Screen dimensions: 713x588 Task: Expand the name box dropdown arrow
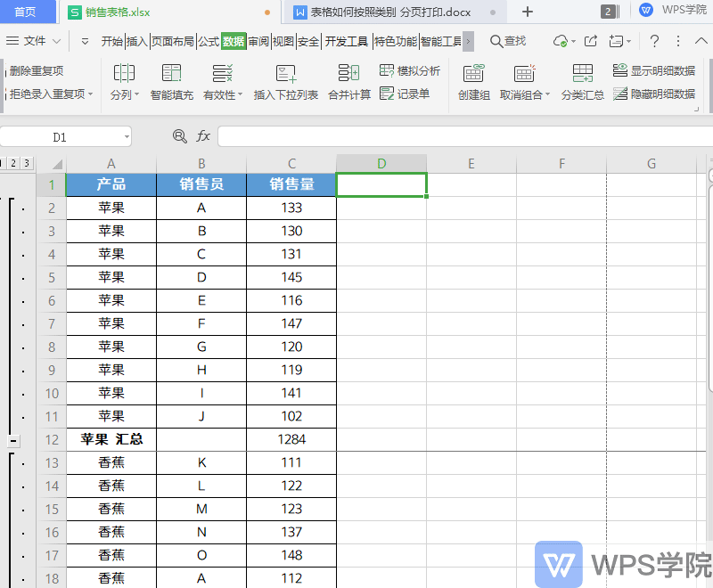[x=127, y=137]
